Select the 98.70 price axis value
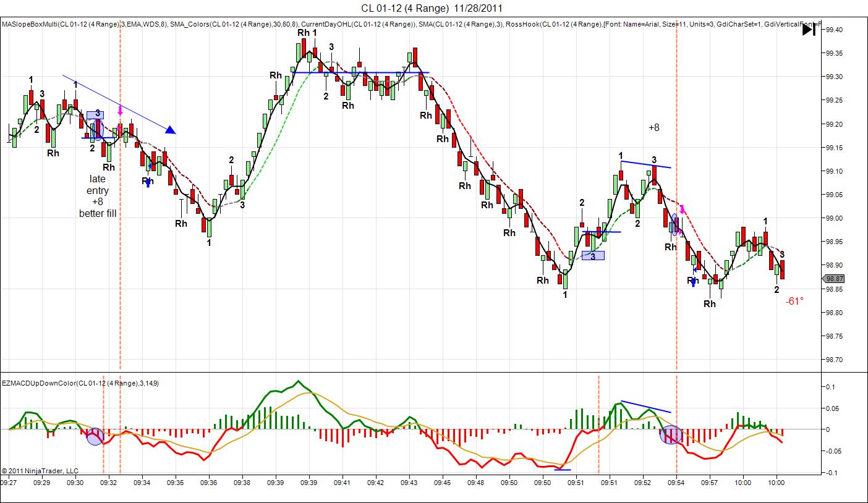The width and height of the screenshot is (868, 503). coord(835,360)
